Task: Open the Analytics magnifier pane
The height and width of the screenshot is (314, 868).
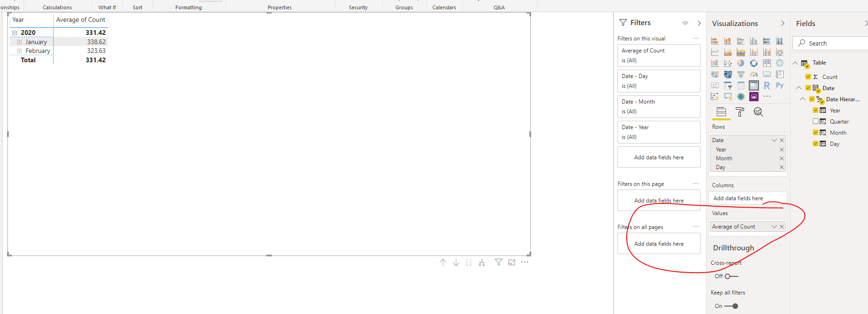Action: pyautogui.click(x=759, y=112)
